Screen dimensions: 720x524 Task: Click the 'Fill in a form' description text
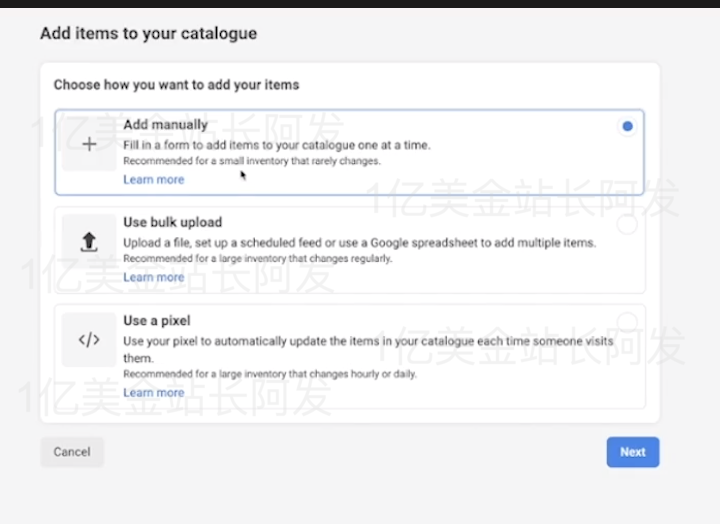click(x=277, y=145)
